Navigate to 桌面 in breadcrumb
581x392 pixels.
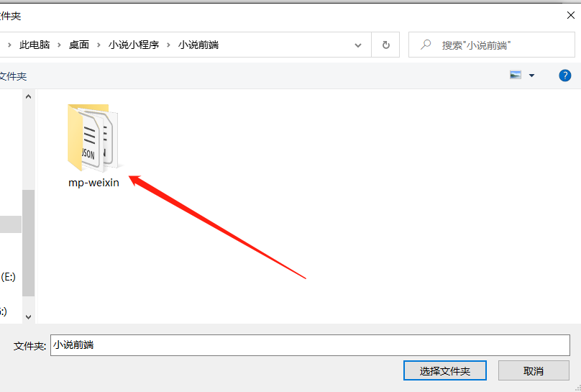pos(79,45)
